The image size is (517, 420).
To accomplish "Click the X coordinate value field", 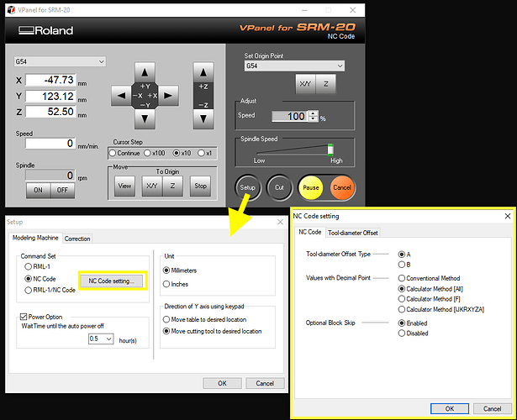I will tap(50, 80).
